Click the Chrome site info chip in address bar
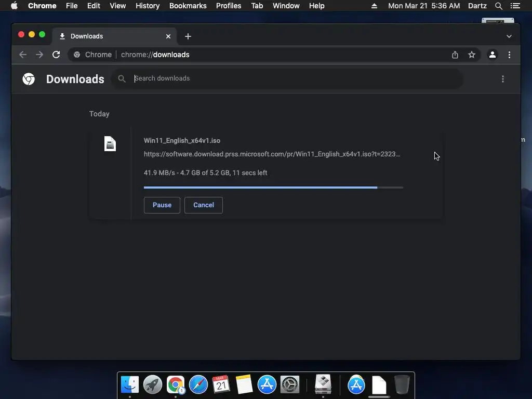This screenshot has height=399, width=532. click(x=92, y=55)
